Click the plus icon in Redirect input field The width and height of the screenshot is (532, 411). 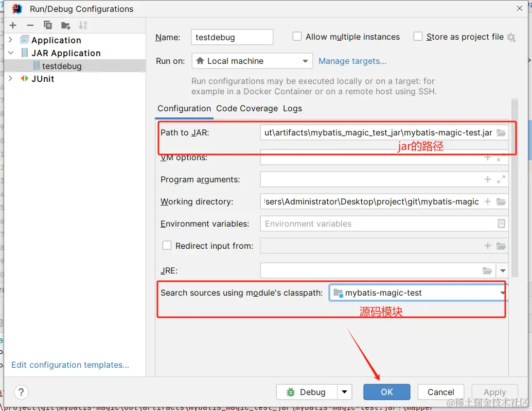pos(488,246)
